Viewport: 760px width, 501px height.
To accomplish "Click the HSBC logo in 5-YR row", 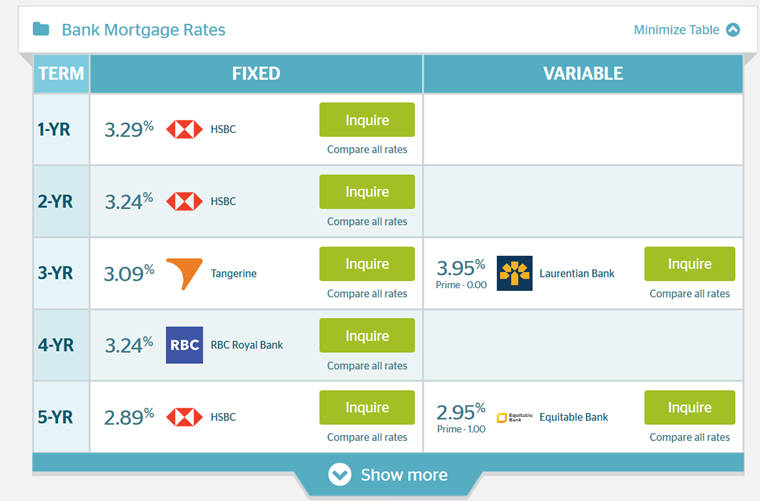I will click(x=184, y=417).
